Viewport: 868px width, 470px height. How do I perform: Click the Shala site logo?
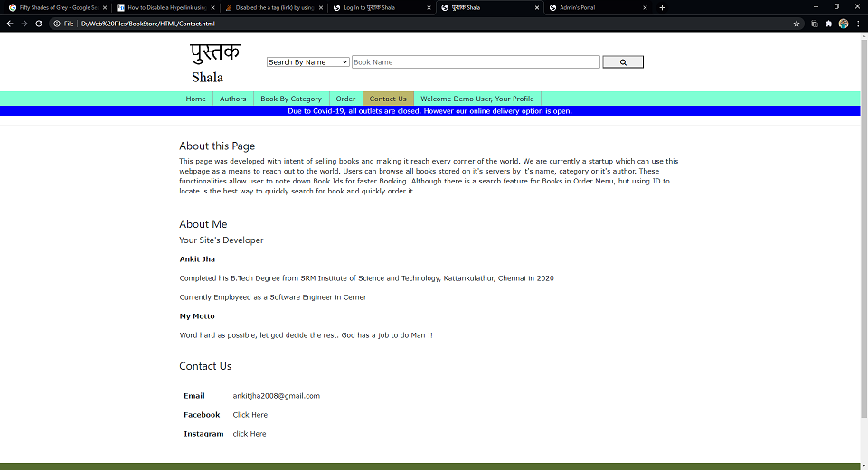(214, 63)
